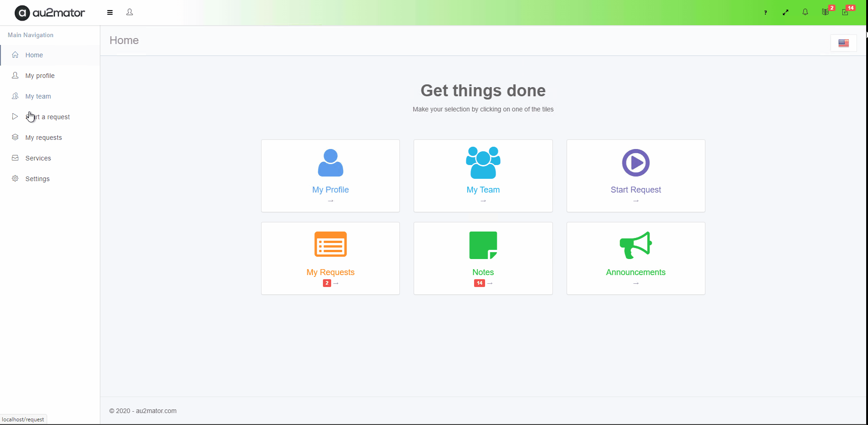Open notes icon with badge 14
The height and width of the screenshot is (425, 868).
(x=846, y=12)
